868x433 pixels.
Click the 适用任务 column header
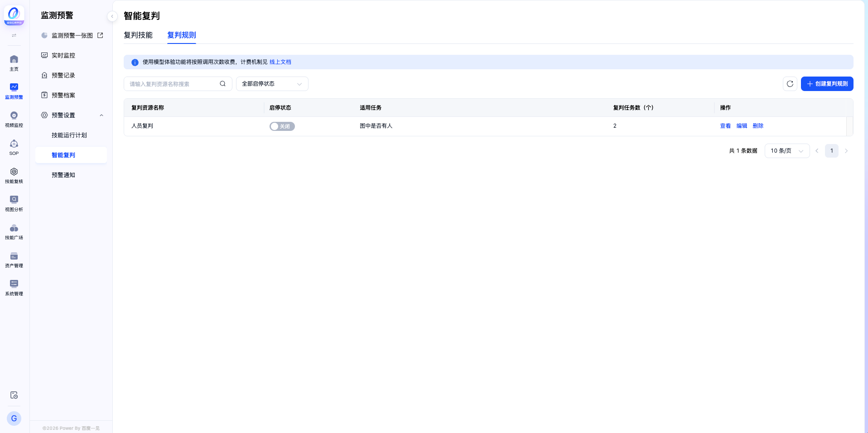click(x=371, y=108)
